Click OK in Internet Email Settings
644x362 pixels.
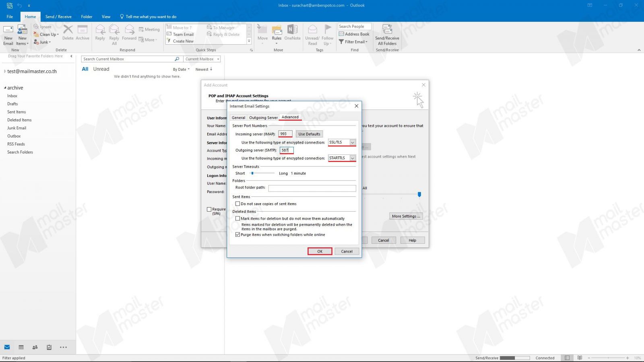click(320, 251)
